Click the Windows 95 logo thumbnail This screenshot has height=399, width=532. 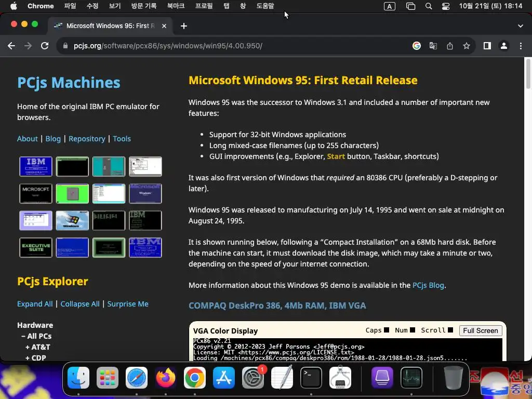click(x=72, y=220)
